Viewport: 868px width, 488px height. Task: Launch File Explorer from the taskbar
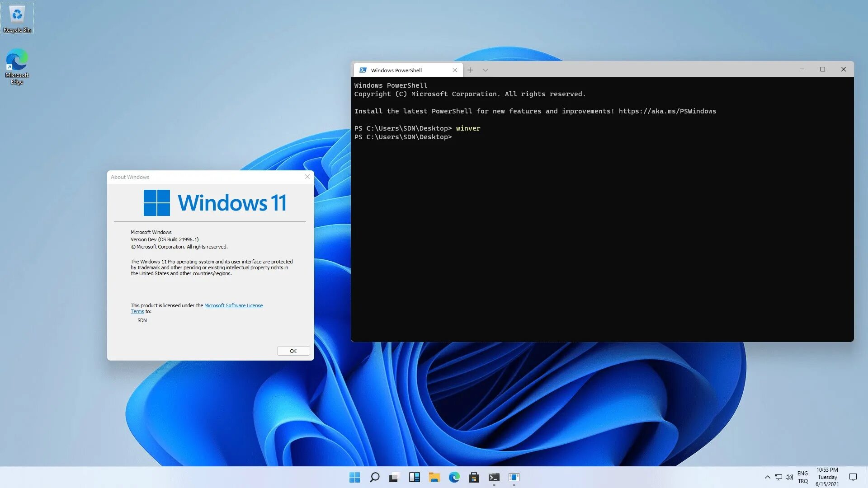pos(434,477)
